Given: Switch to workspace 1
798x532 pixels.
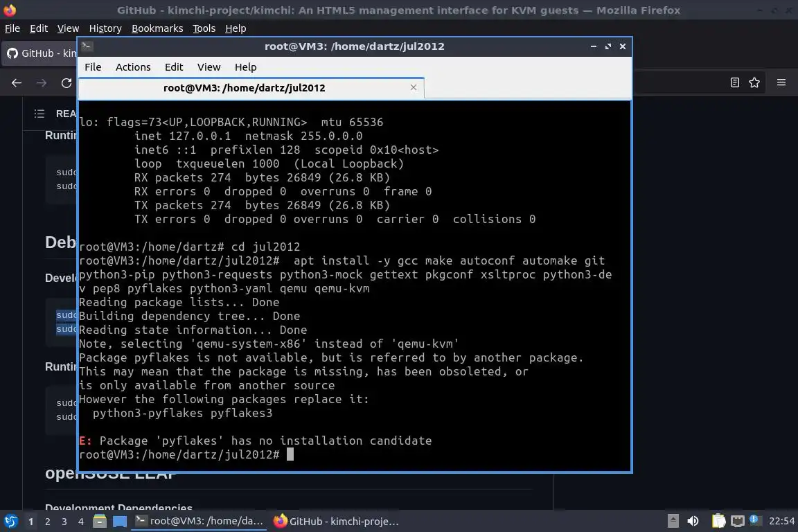Looking at the screenshot, I should [x=31, y=522].
